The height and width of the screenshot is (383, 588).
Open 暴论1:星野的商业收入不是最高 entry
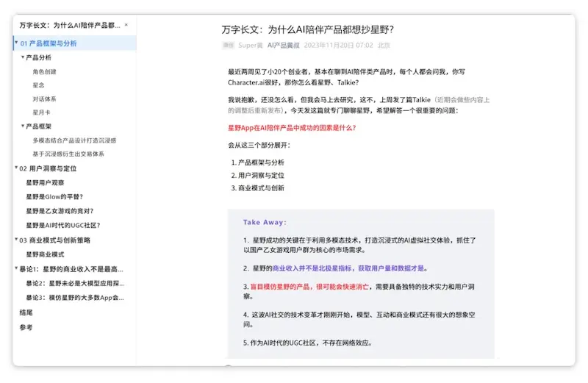(71, 269)
